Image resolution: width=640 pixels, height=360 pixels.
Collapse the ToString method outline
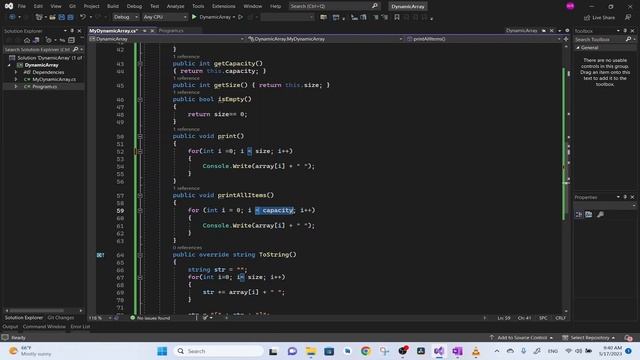coord(140,255)
